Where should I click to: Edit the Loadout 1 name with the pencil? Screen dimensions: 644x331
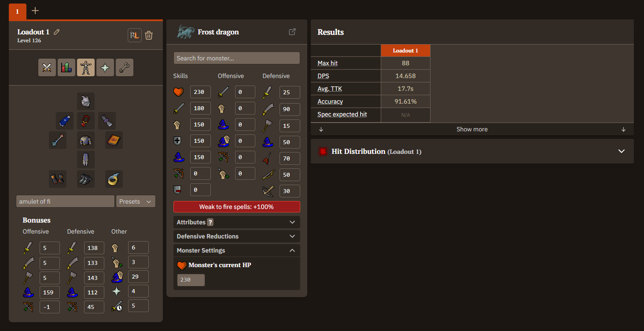tap(57, 32)
